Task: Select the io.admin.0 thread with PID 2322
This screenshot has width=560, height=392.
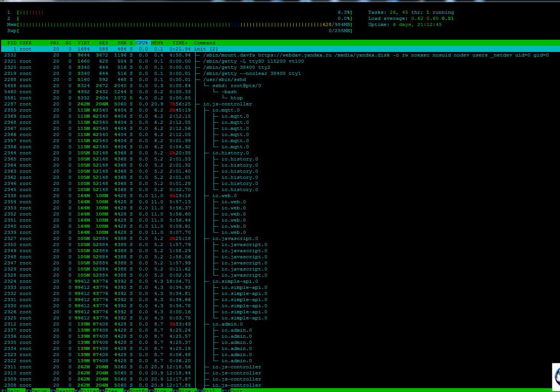Action: point(280,361)
